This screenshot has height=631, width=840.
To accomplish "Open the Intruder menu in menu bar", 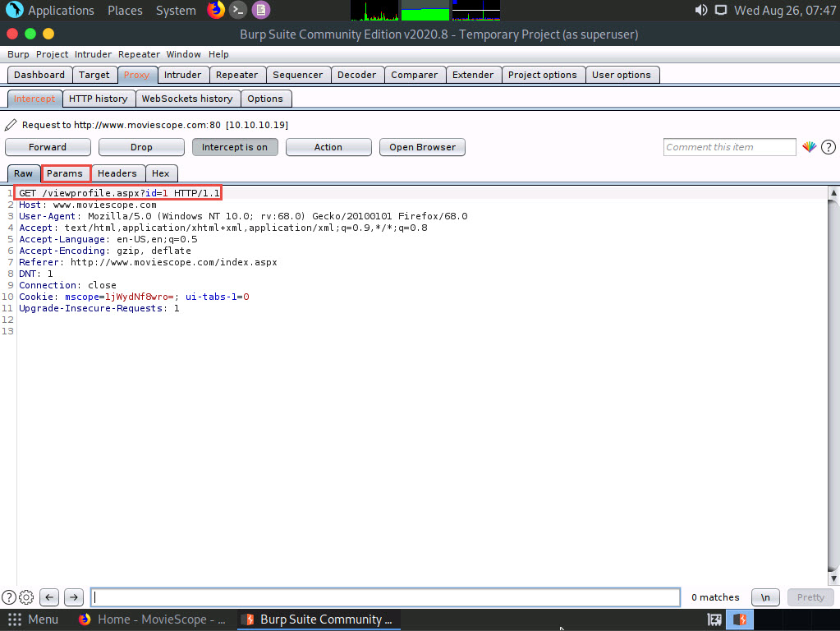I will (x=93, y=54).
